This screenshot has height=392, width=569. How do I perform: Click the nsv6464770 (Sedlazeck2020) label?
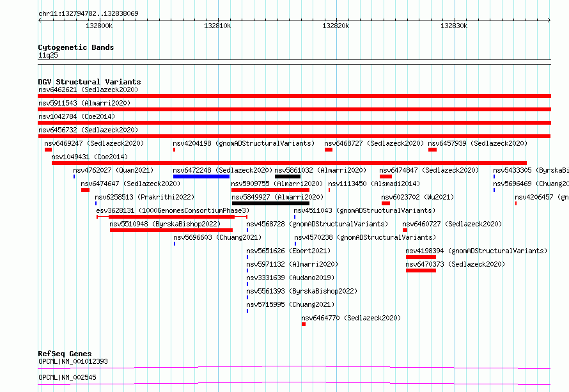click(351, 318)
